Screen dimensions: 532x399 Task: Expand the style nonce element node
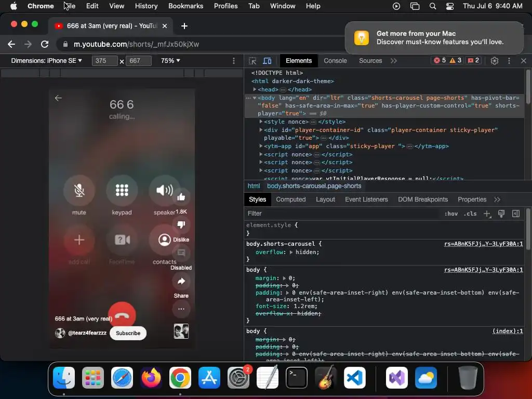(x=261, y=122)
